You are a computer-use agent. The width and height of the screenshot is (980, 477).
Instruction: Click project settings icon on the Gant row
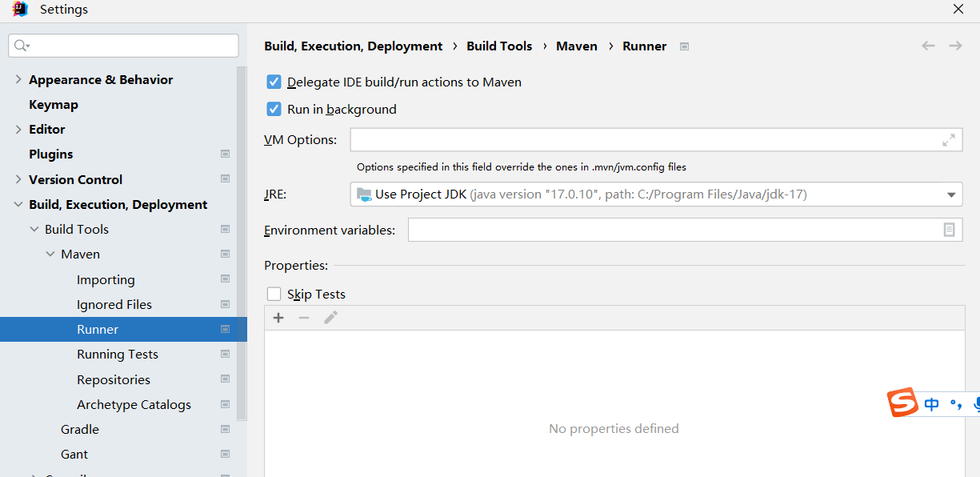coord(225,454)
